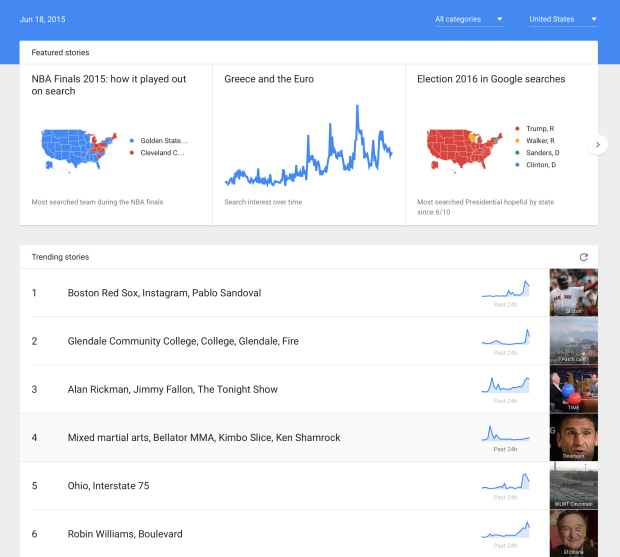
Task: Click the Robin Williams story thumbnail
Action: tap(574, 534)
